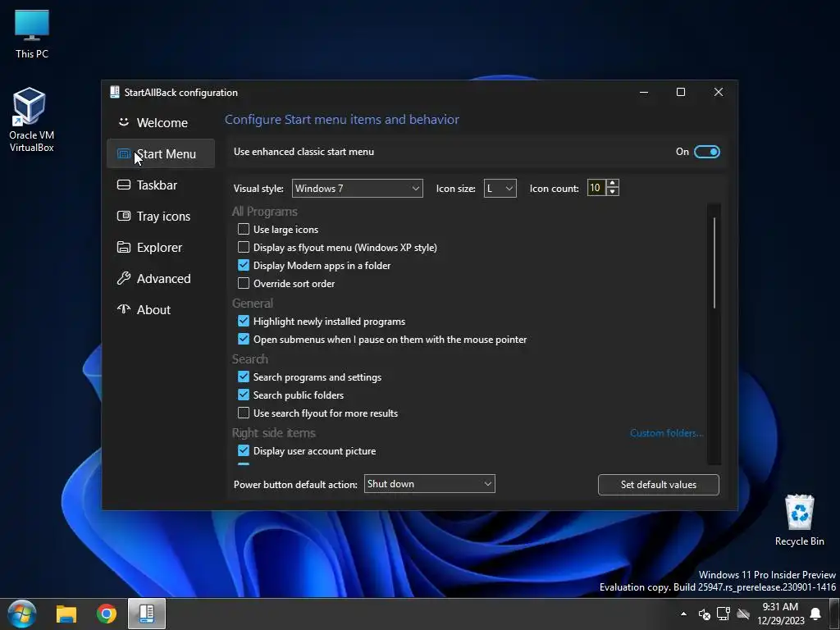Viewport: 840px width, 630px height.
Task: Open the Icon size dropdown
Action: click(500, 188)
